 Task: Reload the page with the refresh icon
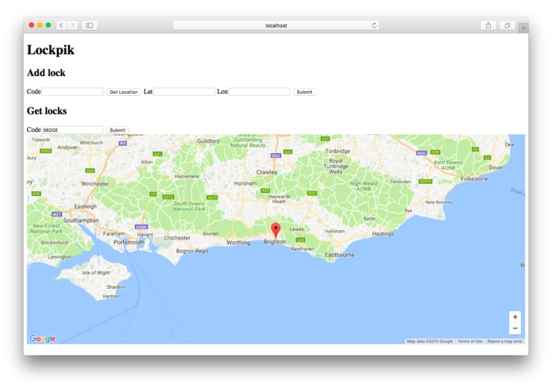click(374, 25)
